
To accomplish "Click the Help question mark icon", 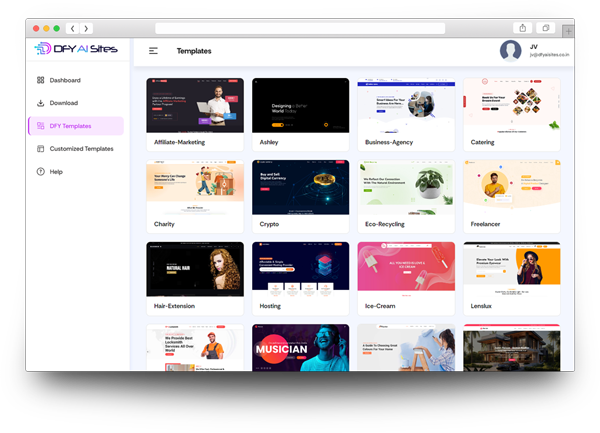I will [40, 172].
